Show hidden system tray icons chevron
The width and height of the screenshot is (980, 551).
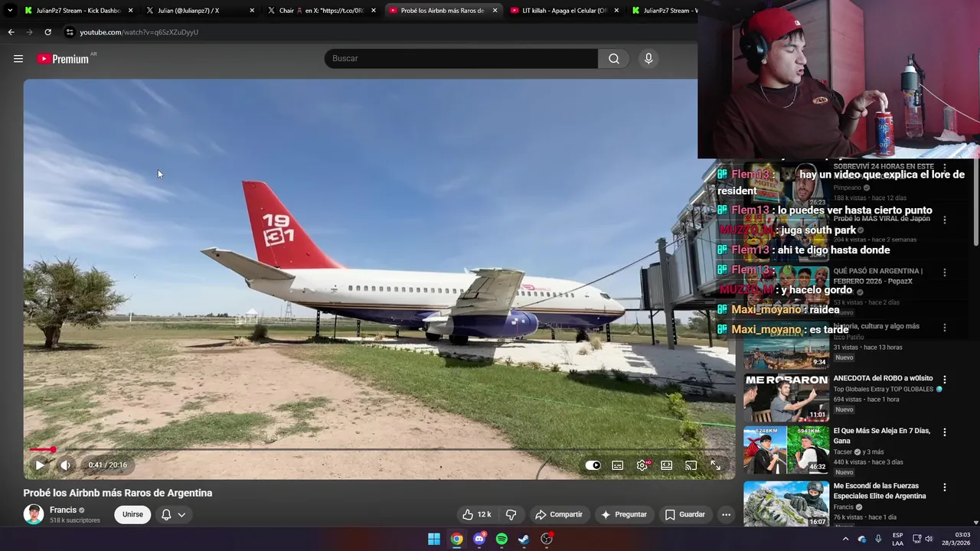[x=846, y=539]
